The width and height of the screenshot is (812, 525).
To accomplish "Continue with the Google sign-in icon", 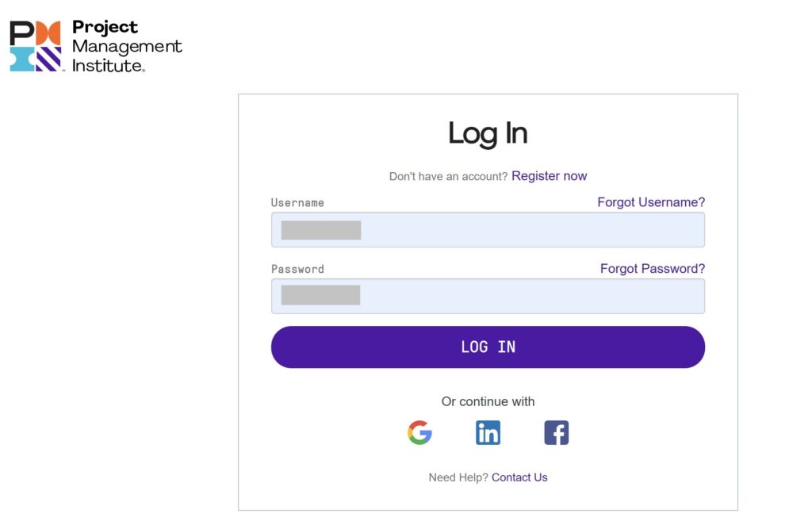I will (x=419, y=432).
